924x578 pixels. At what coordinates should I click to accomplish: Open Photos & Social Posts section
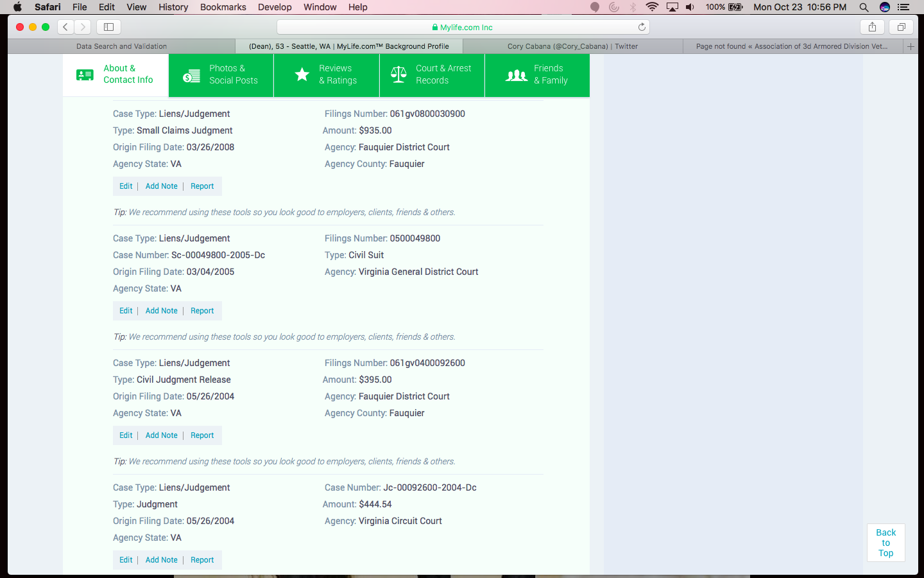click(x=221, y=74)
